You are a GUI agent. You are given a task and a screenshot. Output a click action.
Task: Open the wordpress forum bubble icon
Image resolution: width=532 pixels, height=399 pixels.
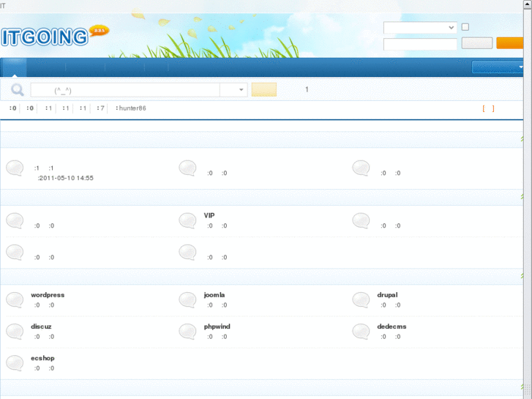[x=15, y=299]
